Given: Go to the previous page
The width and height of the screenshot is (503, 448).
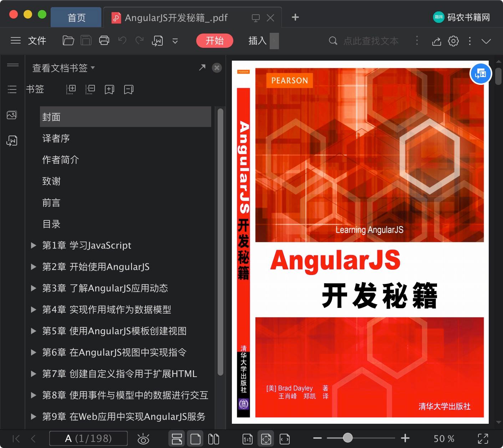Looking at the screenshot, I should 33,439.
